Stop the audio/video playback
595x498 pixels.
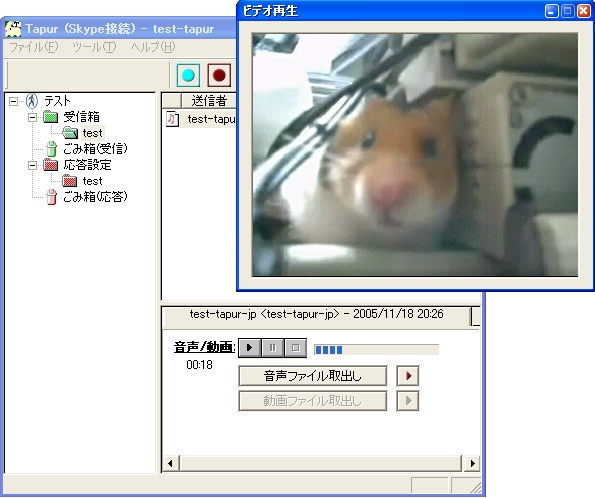tap(296, 348)
